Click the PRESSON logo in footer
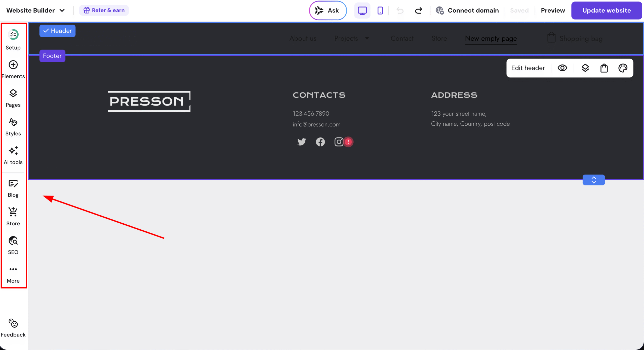Screen dimensions: 644x350 (149, 101)
